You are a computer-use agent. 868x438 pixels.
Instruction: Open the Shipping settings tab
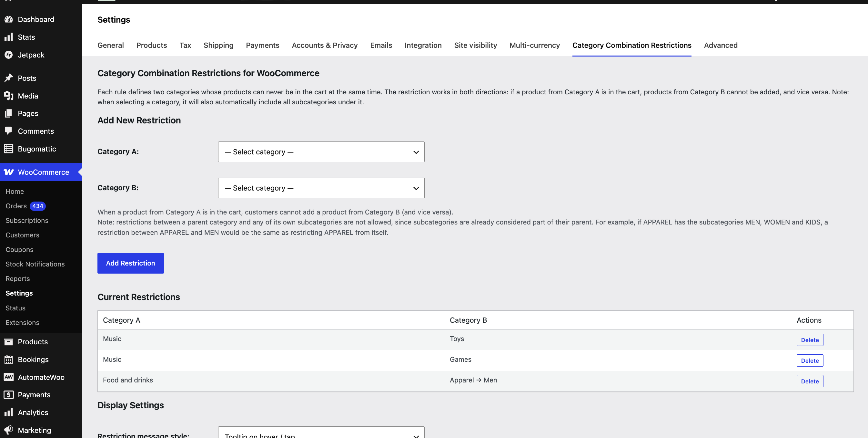click(x=218, y=45)
